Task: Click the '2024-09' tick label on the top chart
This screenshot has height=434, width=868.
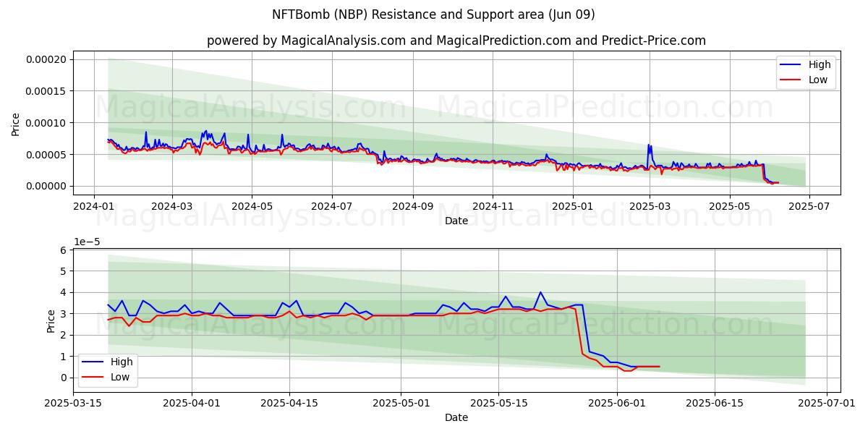Action: [412, 206]
